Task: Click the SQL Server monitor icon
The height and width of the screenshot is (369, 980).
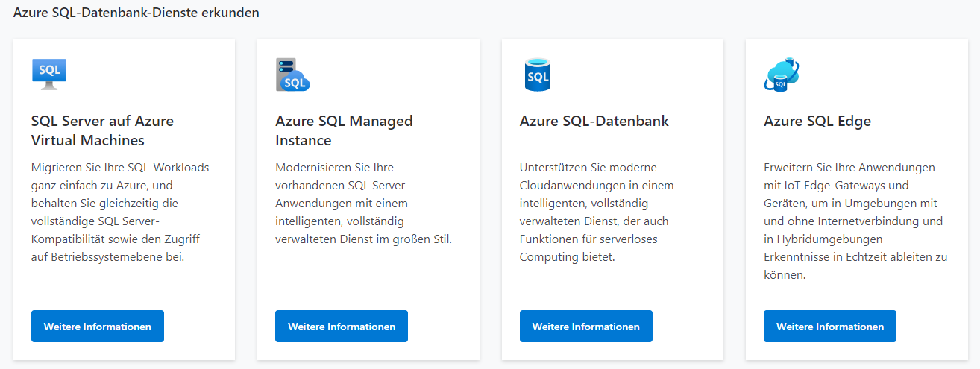Action: (49, 74)
